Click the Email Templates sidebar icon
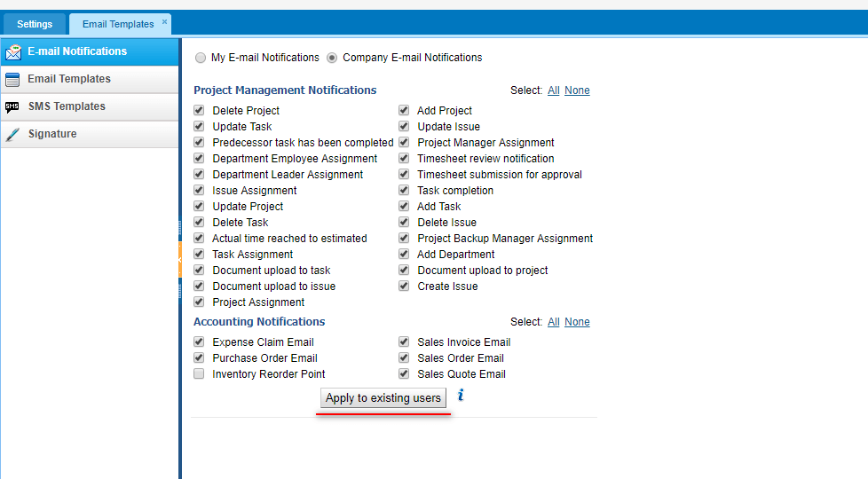This screenshot has height=479, width=868. coord(12,80)
